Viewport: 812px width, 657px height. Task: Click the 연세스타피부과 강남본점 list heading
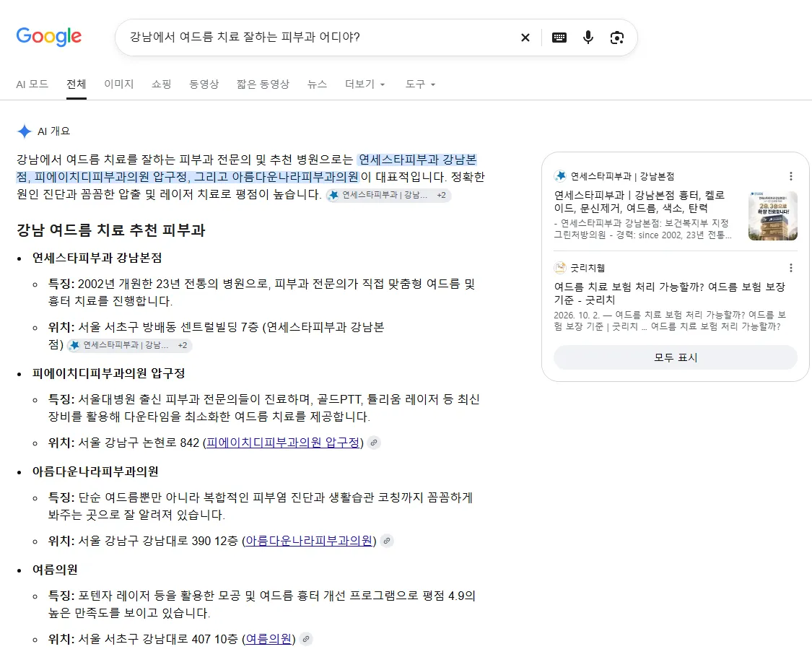click(x=97, y=258)
